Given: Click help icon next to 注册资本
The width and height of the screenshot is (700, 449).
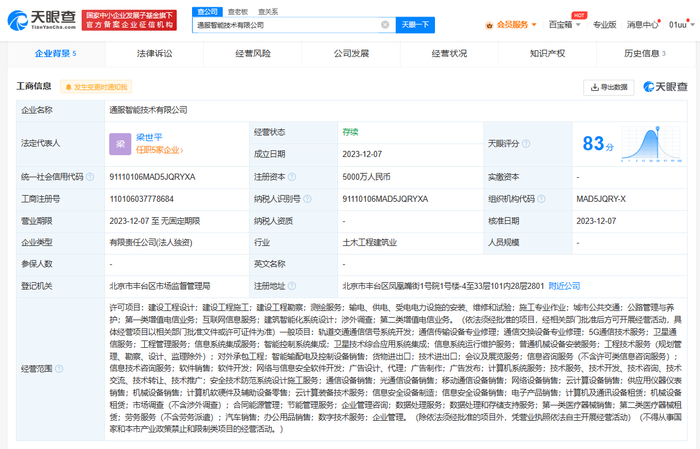Looking at the screenshot, I should click(292, 177).
